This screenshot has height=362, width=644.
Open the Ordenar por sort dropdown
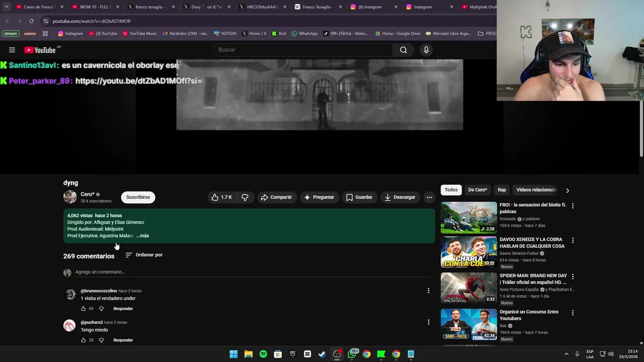tap(144, 255)
